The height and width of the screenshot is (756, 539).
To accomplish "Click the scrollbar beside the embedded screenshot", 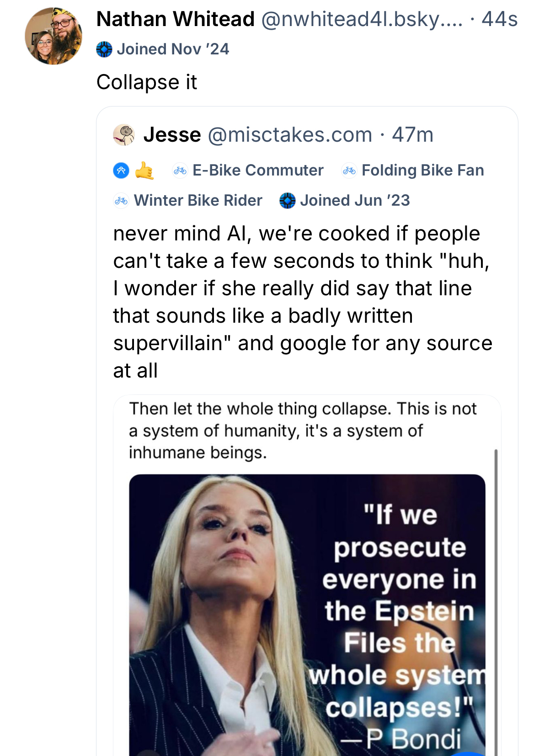I will (x=496, y=594).
